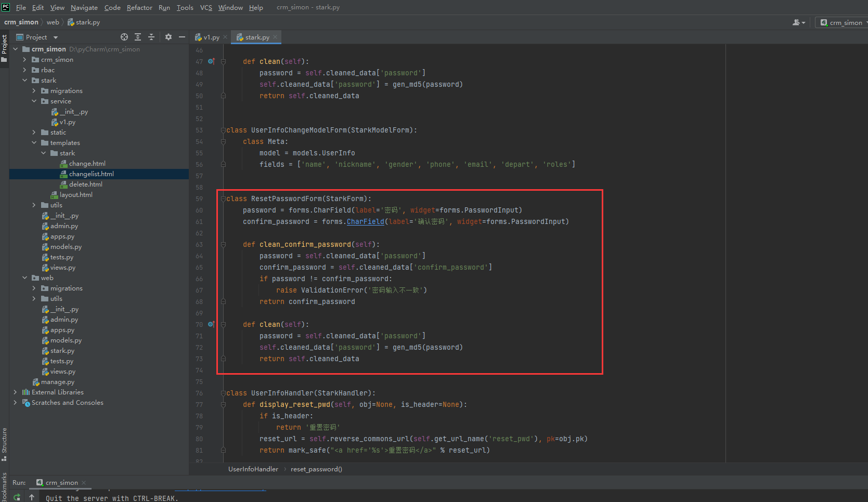Click the override gutter icon at line 47
Viewport: 868px width, 502px height.
211,61
